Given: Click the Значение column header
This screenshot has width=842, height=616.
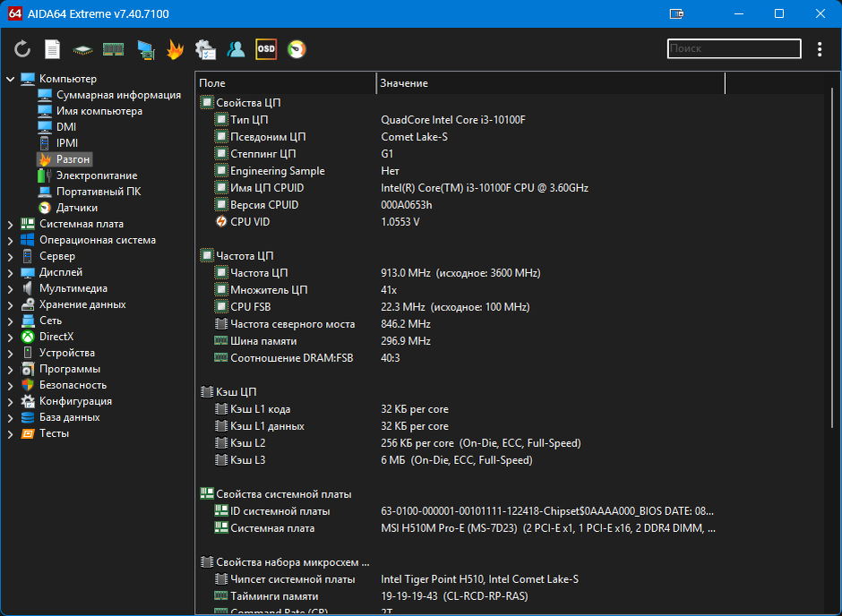Looking at the screenshot, I should tap(551, 83).
